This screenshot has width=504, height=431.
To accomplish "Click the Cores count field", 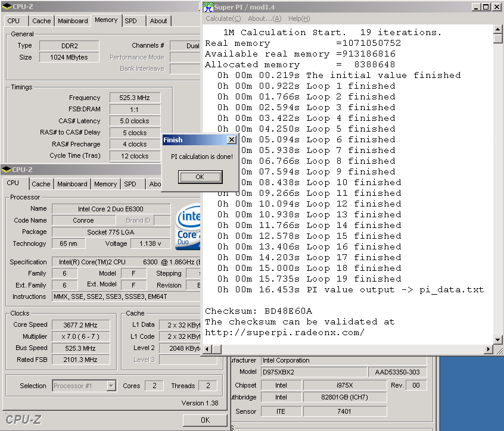I will click(x=154, y=386).
